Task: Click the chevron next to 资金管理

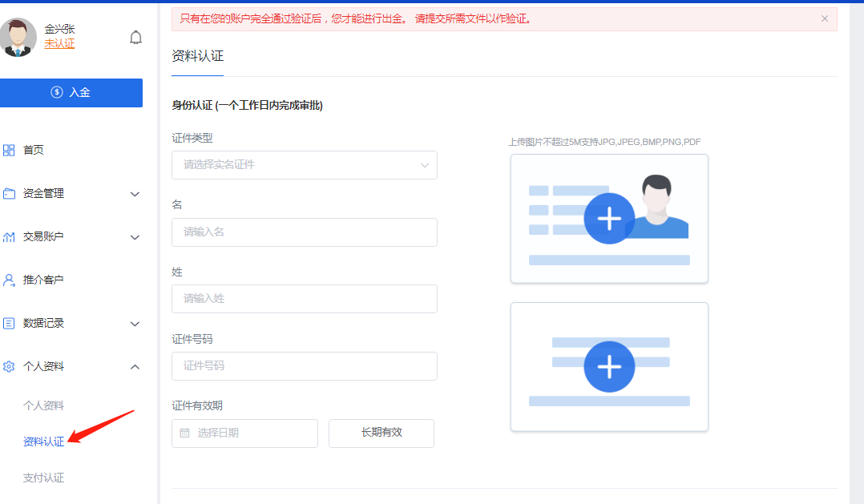Action: pos(135,194)
